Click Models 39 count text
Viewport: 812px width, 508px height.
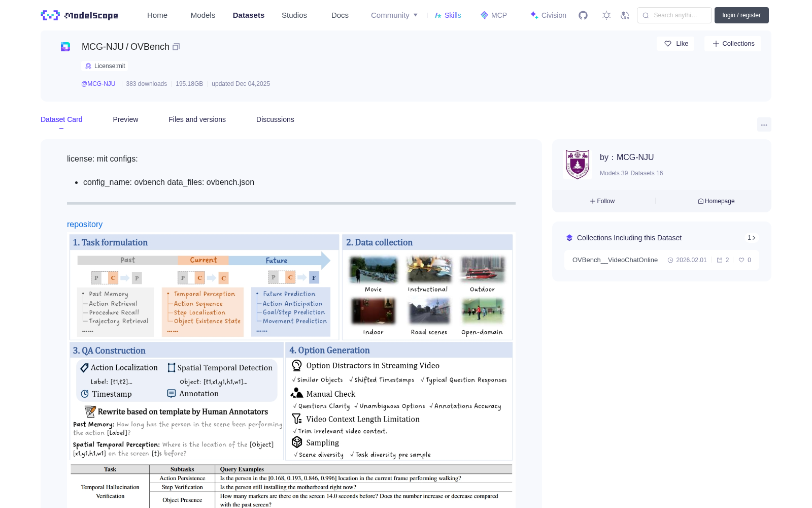[614, 173]
